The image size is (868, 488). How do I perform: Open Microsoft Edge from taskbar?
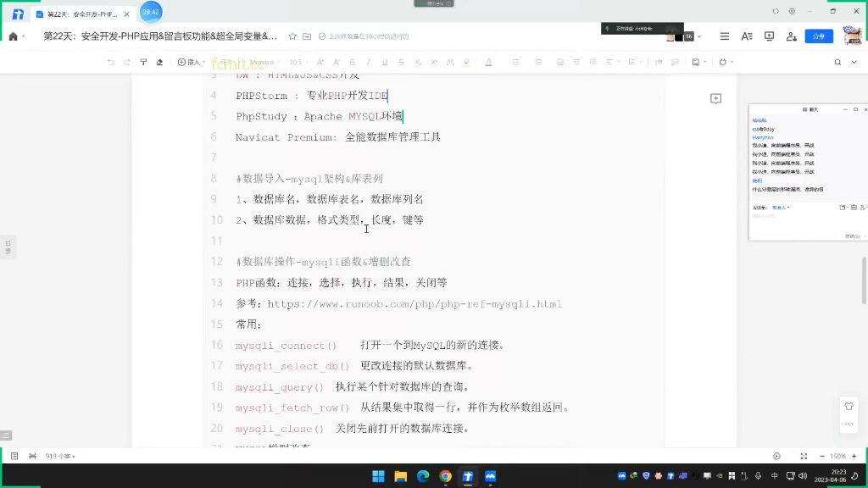click(423, 476)
